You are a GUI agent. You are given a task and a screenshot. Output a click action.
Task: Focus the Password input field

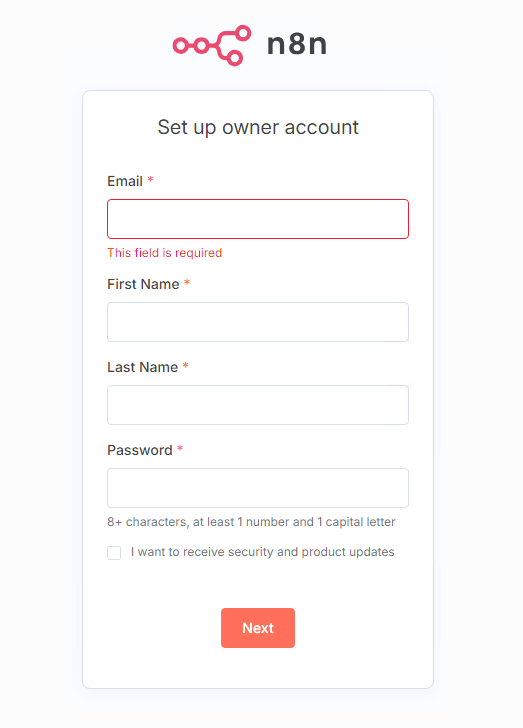258,488
